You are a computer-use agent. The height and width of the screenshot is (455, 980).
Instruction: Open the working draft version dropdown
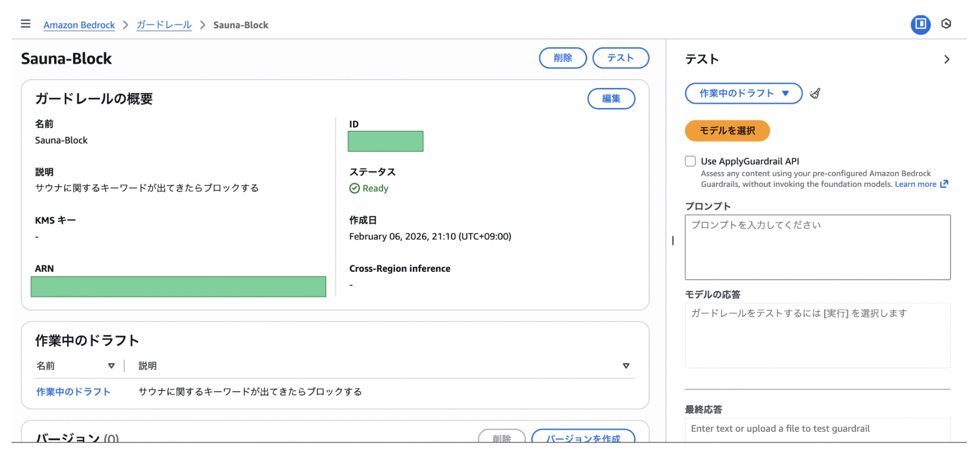[743, 93]
